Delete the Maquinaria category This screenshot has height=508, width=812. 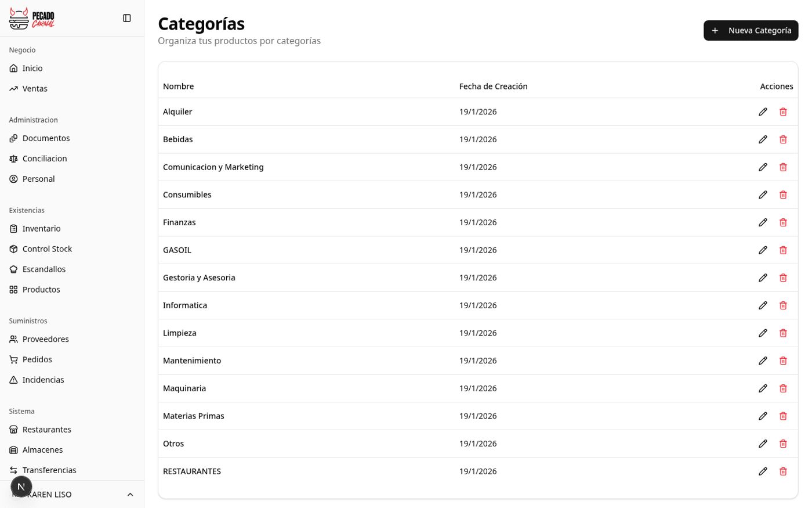[x=783, y=388]
